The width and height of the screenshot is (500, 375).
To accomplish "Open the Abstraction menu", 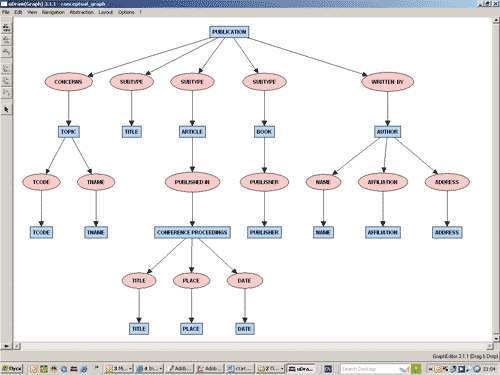I will tap(82, 12).
